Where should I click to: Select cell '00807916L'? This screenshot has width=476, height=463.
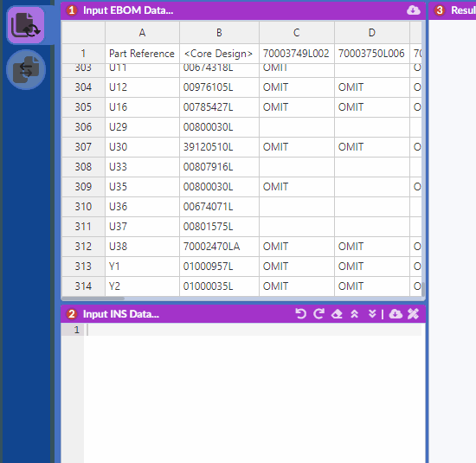(x=219, y=167)
